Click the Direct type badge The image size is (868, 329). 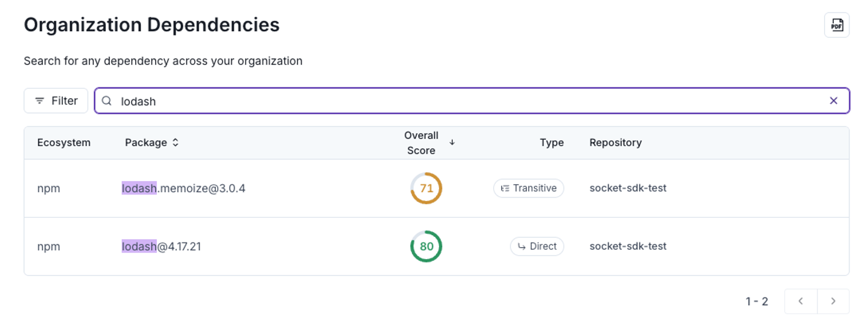point(537,247)
